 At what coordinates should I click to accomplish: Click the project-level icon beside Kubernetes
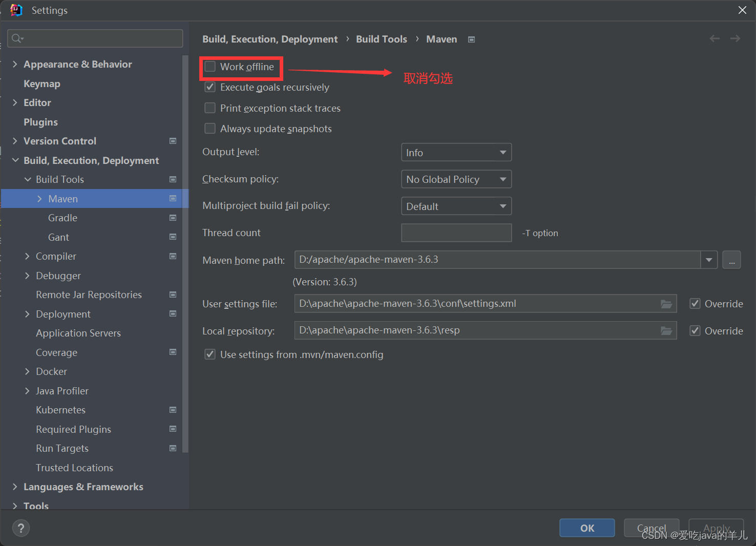click(x=173, y=410)
